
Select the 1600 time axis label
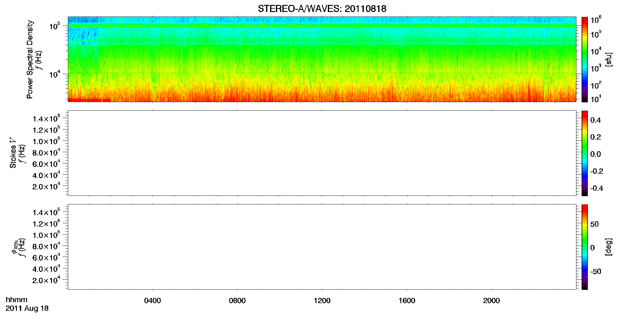tap(407, 301)
